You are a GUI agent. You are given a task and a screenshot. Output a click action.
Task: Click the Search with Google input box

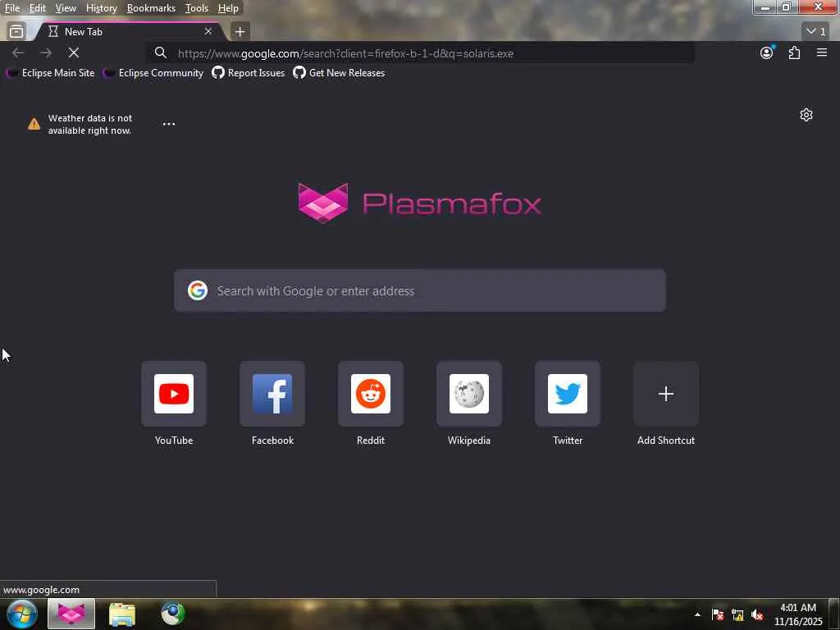pyautogui.click(x=420, y=290)
